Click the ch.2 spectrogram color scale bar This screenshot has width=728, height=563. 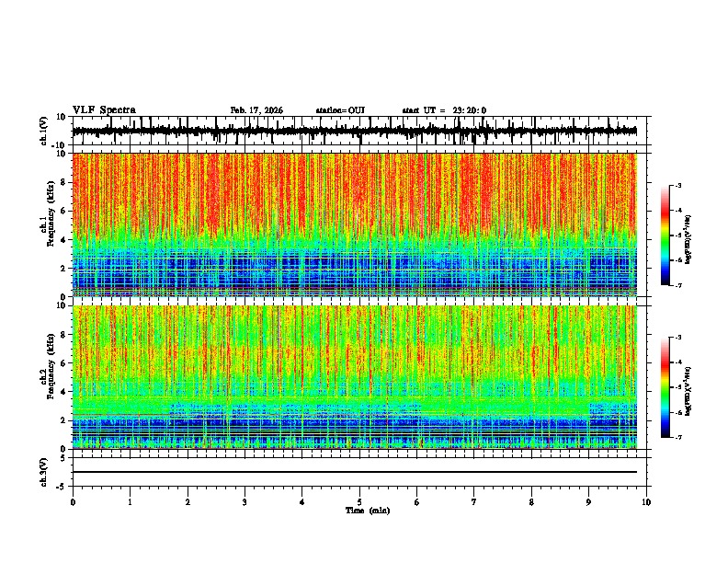665,387
